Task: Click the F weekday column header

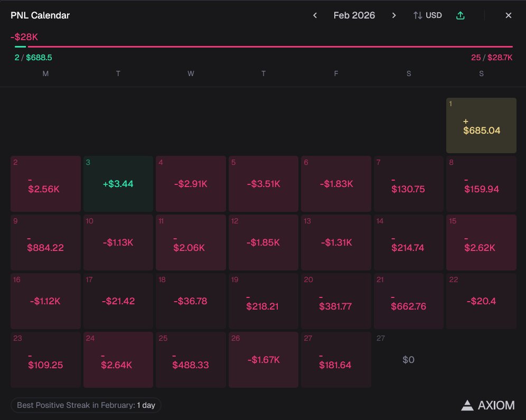Action: [x=336, y=73]
